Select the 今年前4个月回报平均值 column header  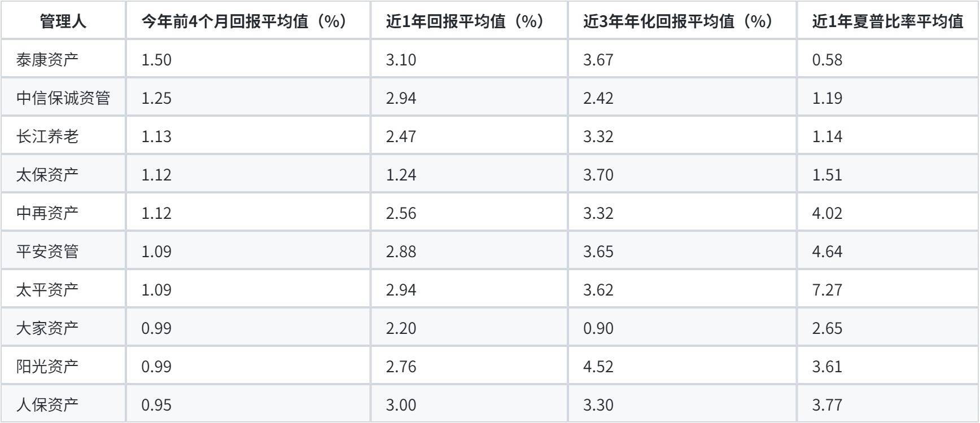(x=248, y=21)
